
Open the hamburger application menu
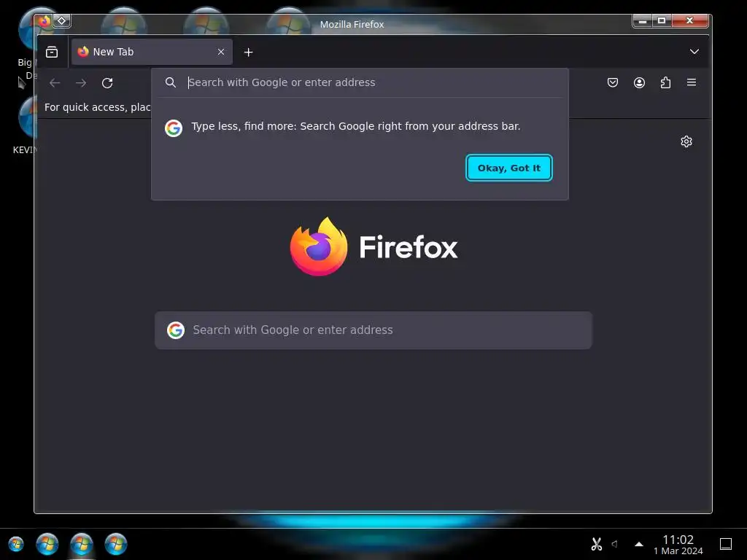(x=692, y=82)
